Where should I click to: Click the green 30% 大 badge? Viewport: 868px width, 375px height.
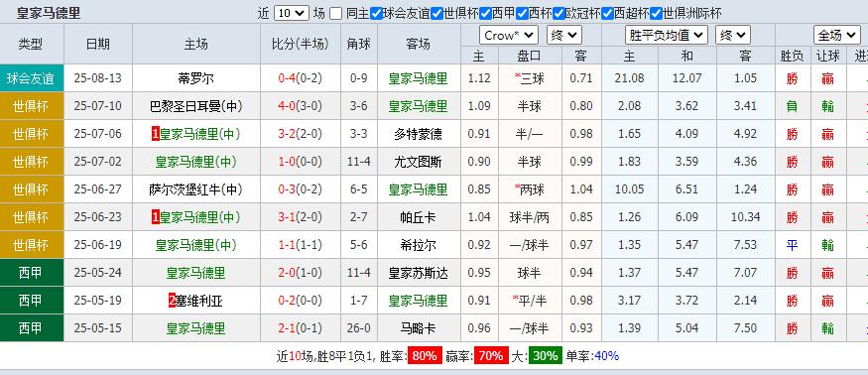pos(546,355)
